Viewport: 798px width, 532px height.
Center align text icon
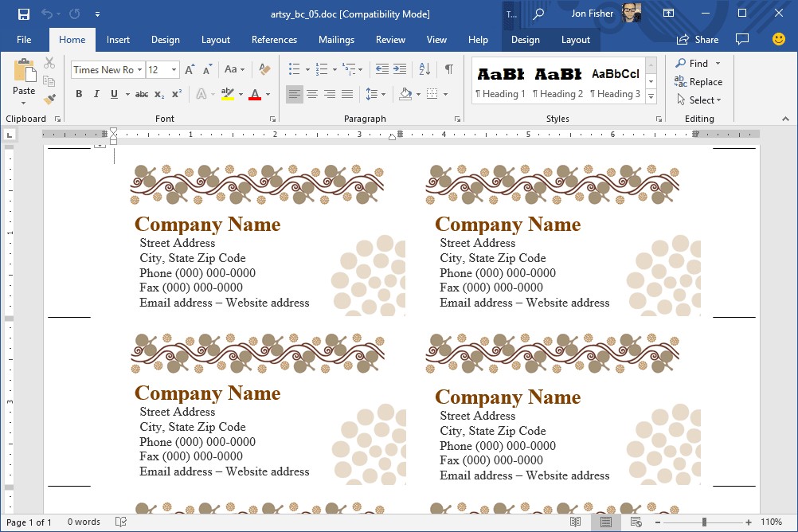[312, 94]
